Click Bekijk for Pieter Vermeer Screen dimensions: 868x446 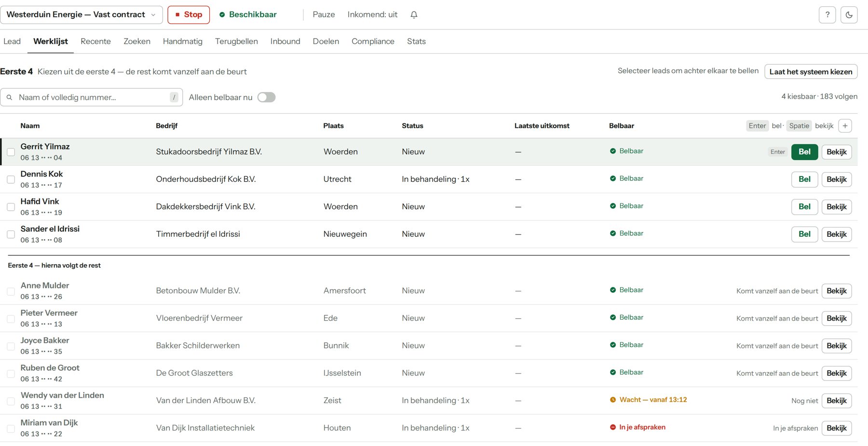(836, 318)
